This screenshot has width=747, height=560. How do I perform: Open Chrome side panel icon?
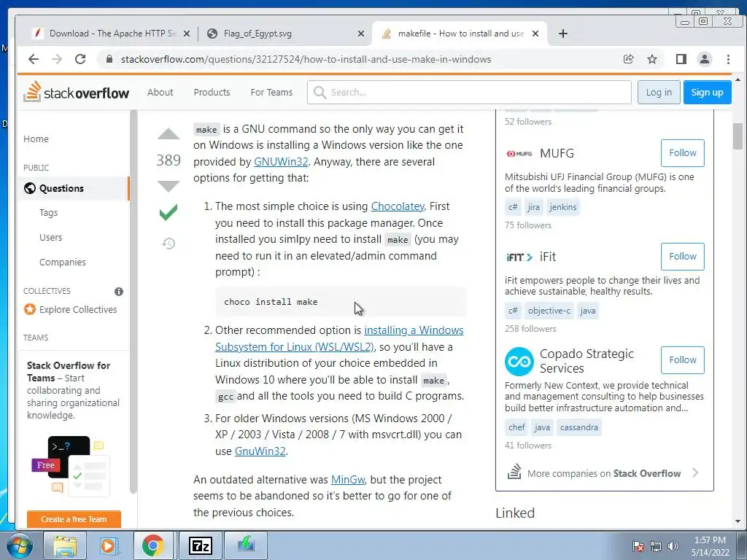(x=681, y=59)
